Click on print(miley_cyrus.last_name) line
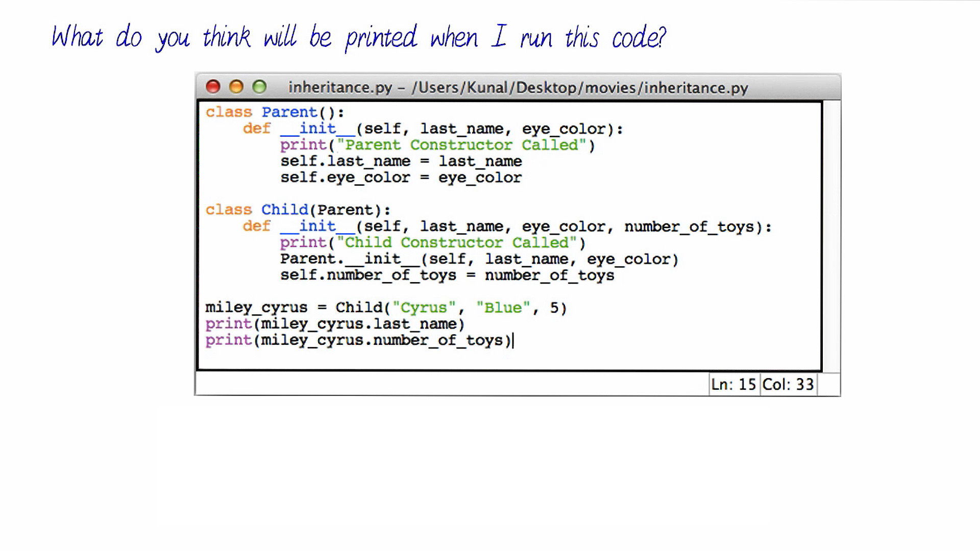The width and height of the screenshot is (980, 551). 334,324
